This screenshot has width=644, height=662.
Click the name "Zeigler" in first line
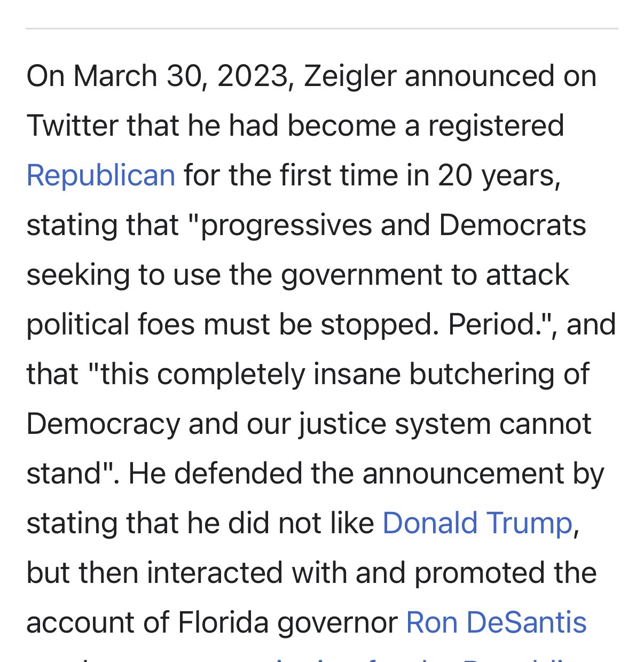[x=350, y=75]
